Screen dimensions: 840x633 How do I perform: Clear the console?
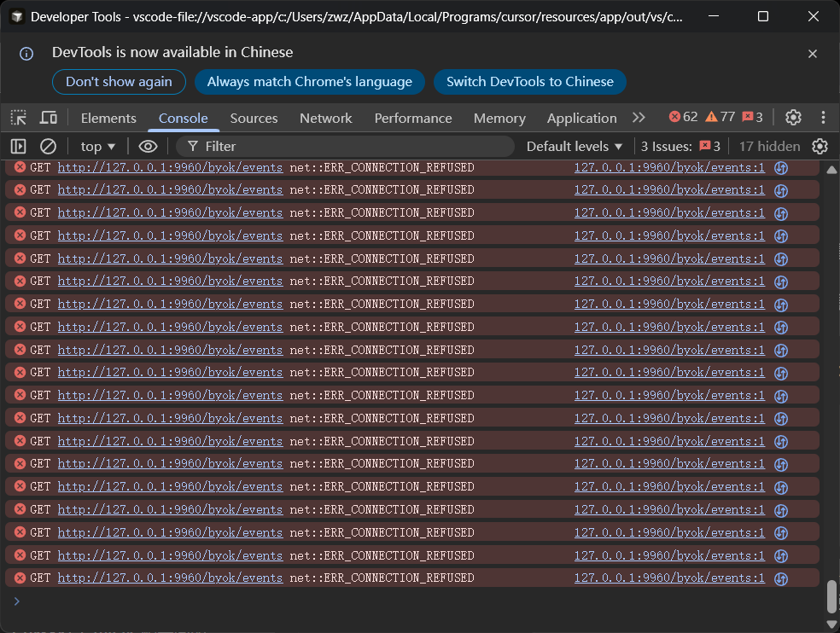tap(48, 146)
